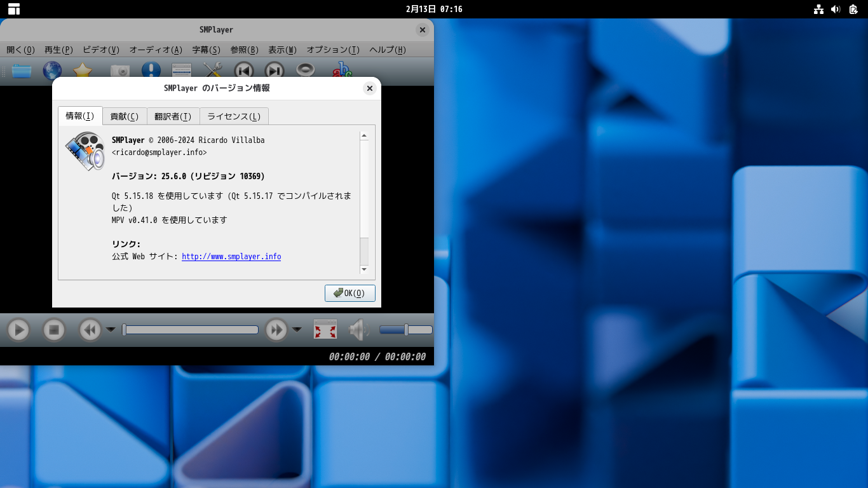Click the volume icon in system tray
This screenshot has height=488, width=868.
(x=836, y=9)
